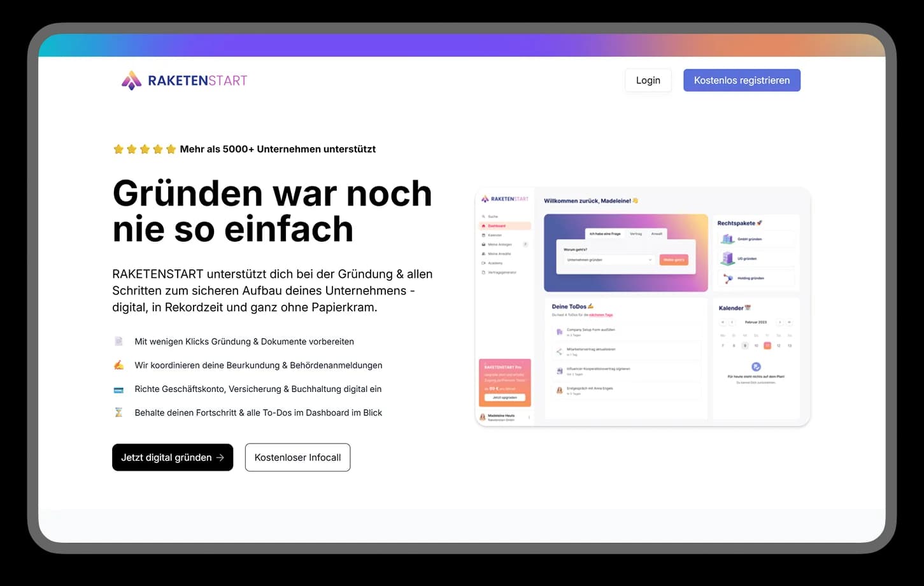Book a Kostenloser Infocall
This screenshot has width=924, height=586.
click(x=297, y=457)
